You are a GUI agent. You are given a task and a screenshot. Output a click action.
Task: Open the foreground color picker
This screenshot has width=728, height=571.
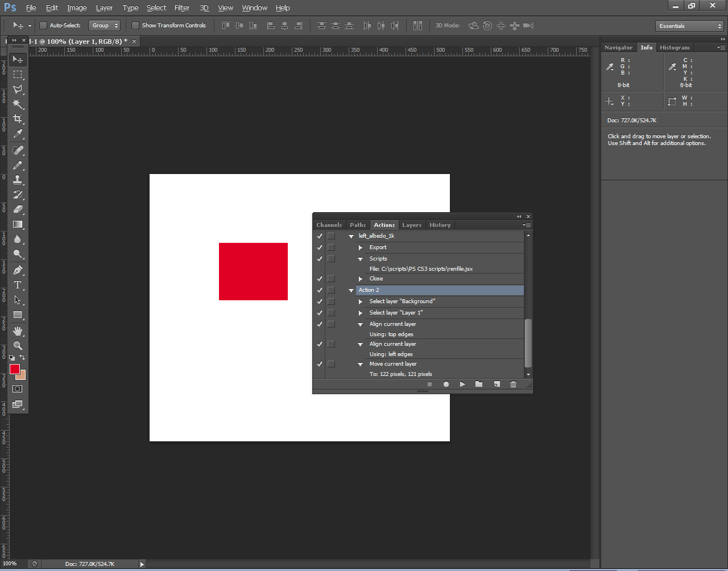[x=15, y=369]
